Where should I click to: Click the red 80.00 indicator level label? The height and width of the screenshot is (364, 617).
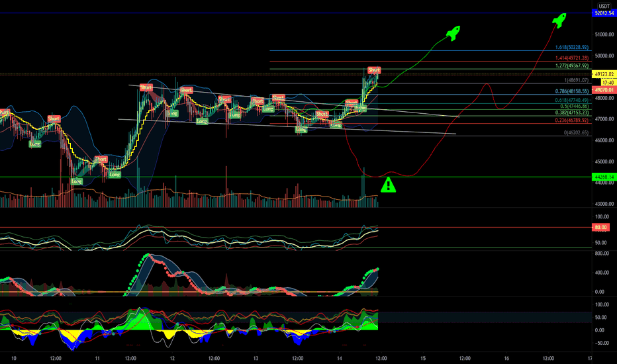click(x=600, y=228)
